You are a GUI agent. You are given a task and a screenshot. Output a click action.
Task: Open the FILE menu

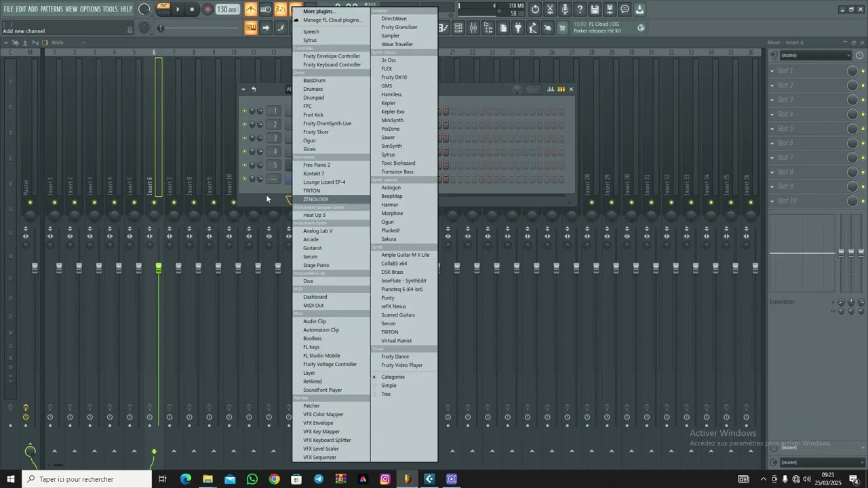pos(9,9)
